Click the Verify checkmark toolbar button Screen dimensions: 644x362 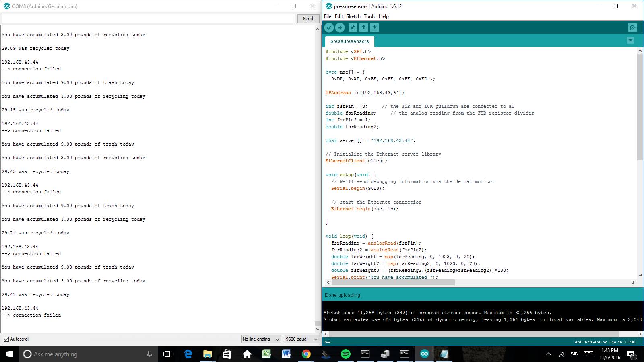(x=329, y=27)
